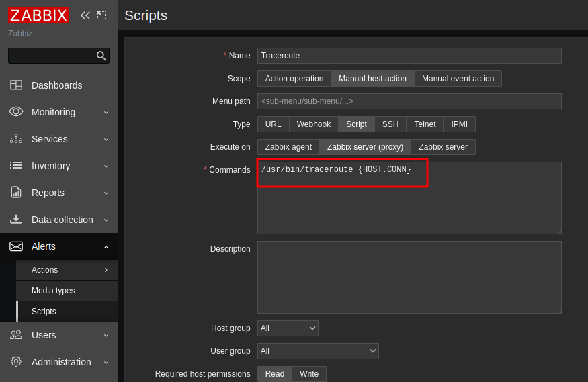The height and width of the screenshot is (382, 588).
Task: Click the Data collection download icon
Action: (x=16, y=219)
